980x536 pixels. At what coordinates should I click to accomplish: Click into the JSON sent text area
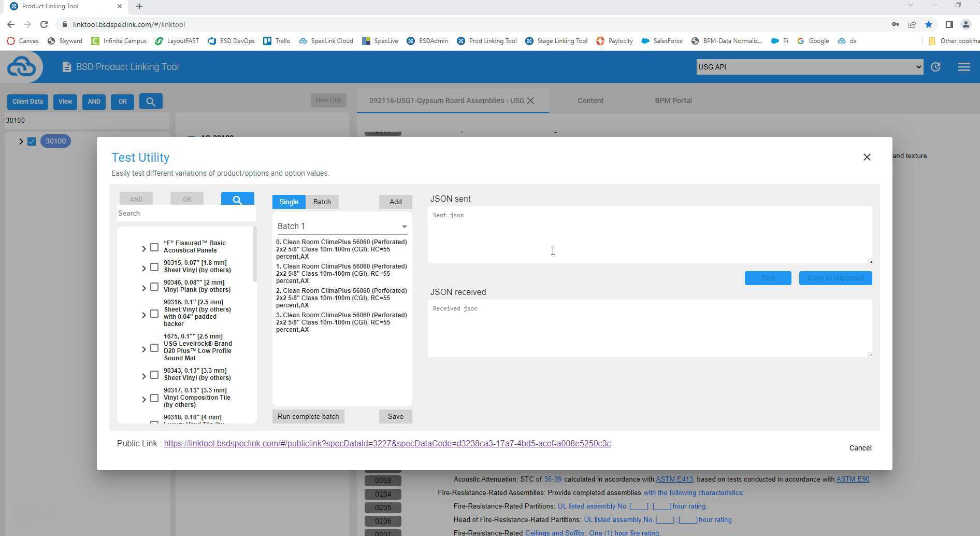tap(649, 235)
